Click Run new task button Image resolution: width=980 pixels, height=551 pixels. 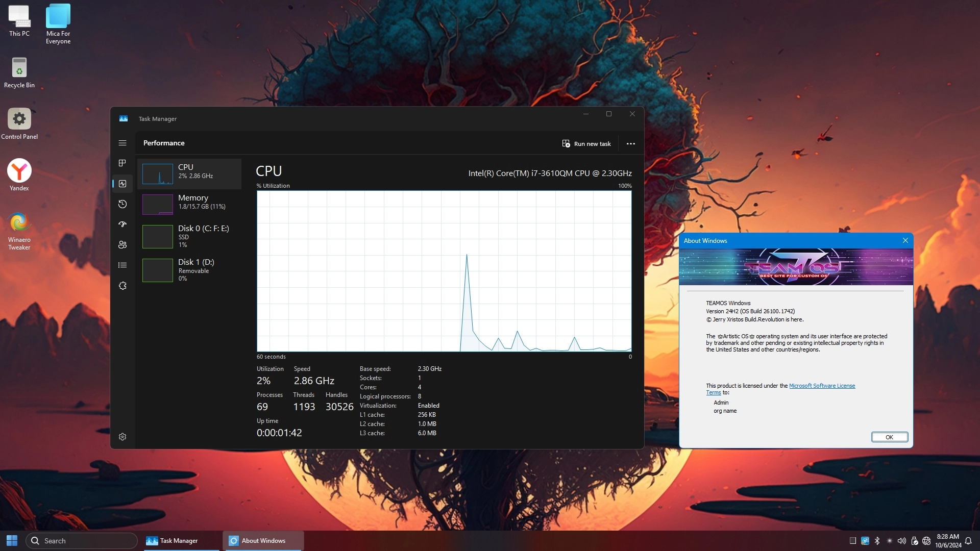(x=586, y=144)
